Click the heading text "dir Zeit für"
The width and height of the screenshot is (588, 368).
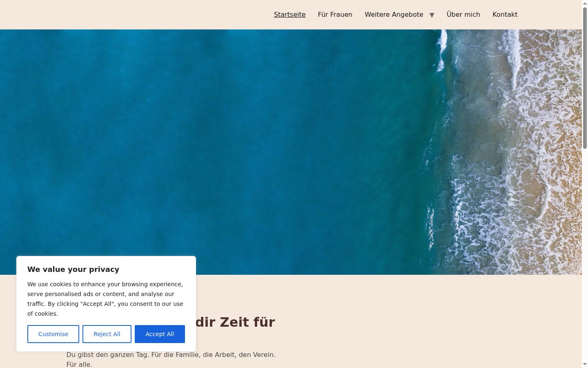click(235, 322)
